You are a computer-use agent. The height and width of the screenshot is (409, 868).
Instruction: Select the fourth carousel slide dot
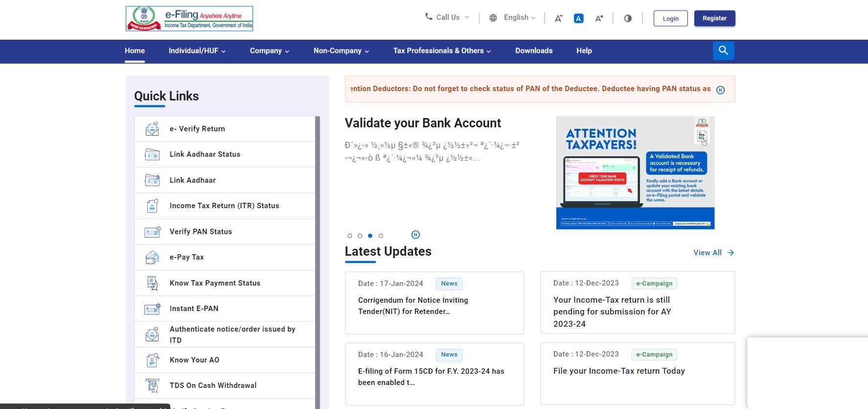[x=381, y=236]
